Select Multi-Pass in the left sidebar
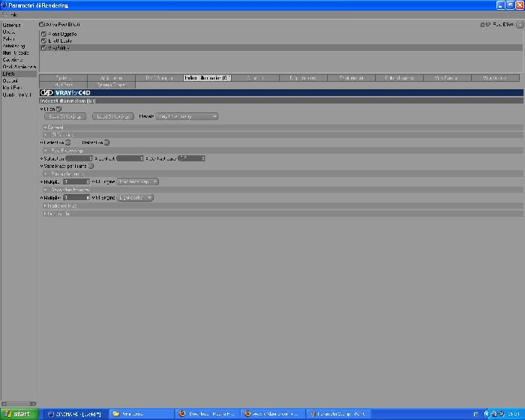 12,88
